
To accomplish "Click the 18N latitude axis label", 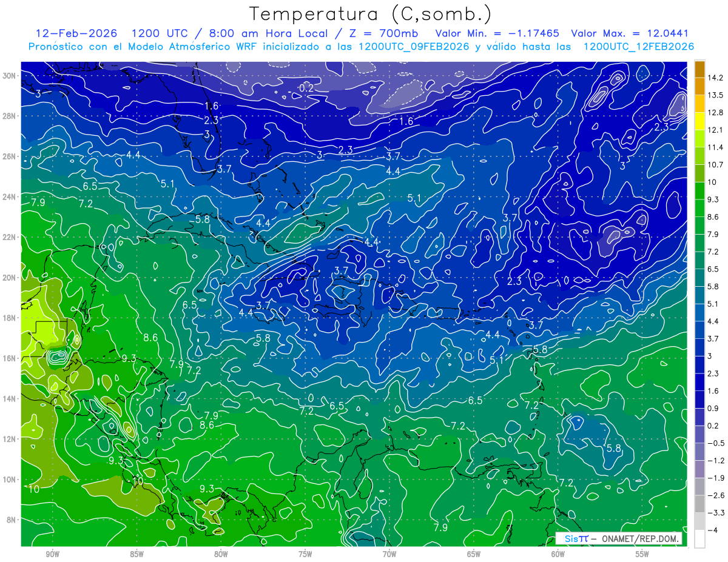I will click(x=10, y=318).
